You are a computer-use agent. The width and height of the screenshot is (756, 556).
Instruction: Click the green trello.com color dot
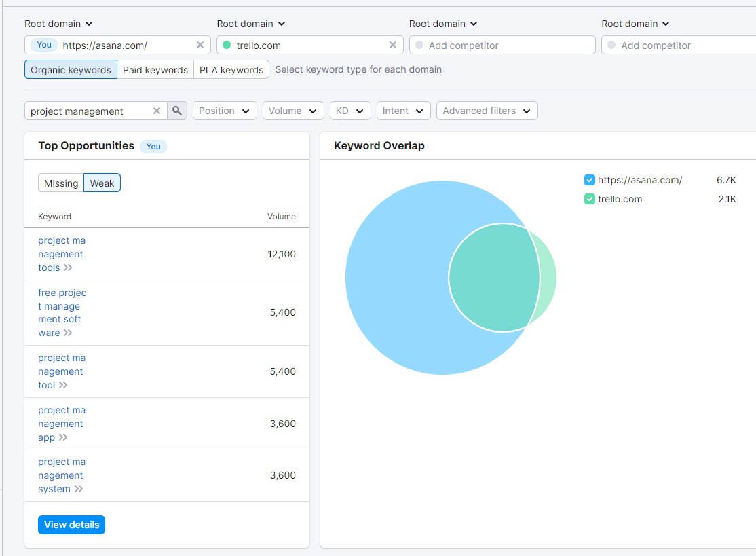(227, 45)
